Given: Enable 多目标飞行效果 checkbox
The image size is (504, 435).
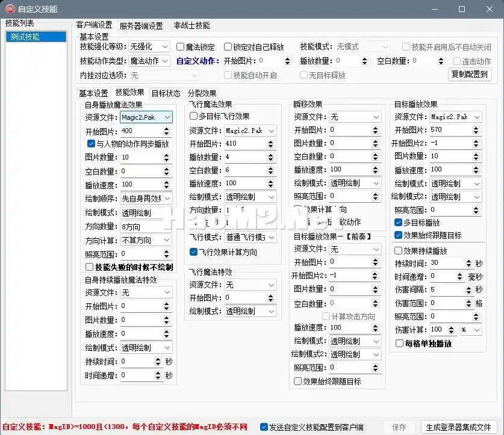Looking at the screenshot, I should [x=220, y=116].
